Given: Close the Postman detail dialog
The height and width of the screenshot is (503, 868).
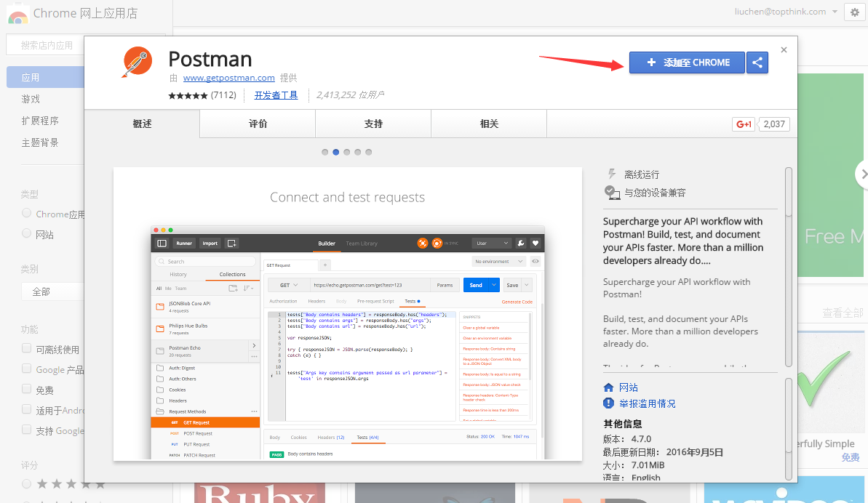Looking at the screenshot, I should [784, 49].
